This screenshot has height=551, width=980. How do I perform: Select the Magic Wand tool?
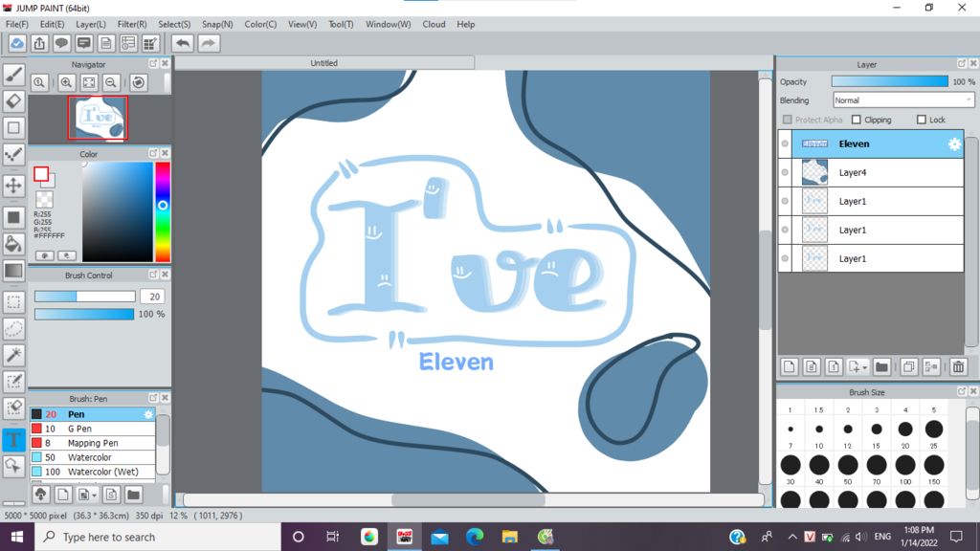(x=13, y=355)
